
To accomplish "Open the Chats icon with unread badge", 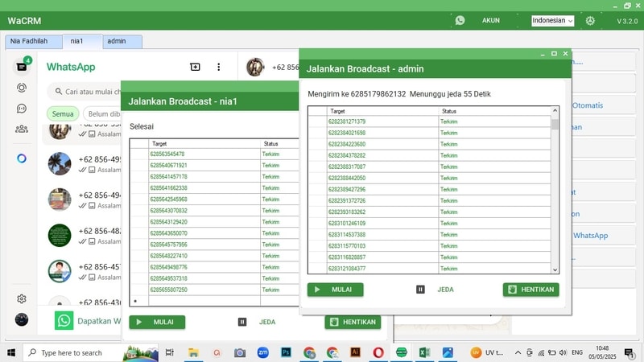I will point(22,67).
